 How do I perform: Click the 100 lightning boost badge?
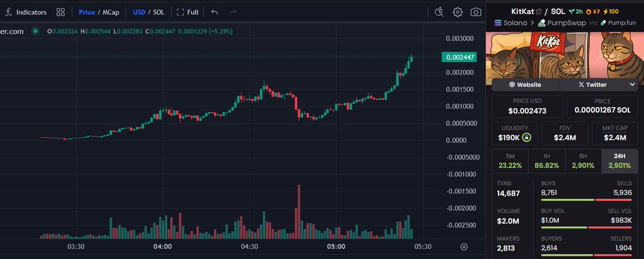point(610,11)
